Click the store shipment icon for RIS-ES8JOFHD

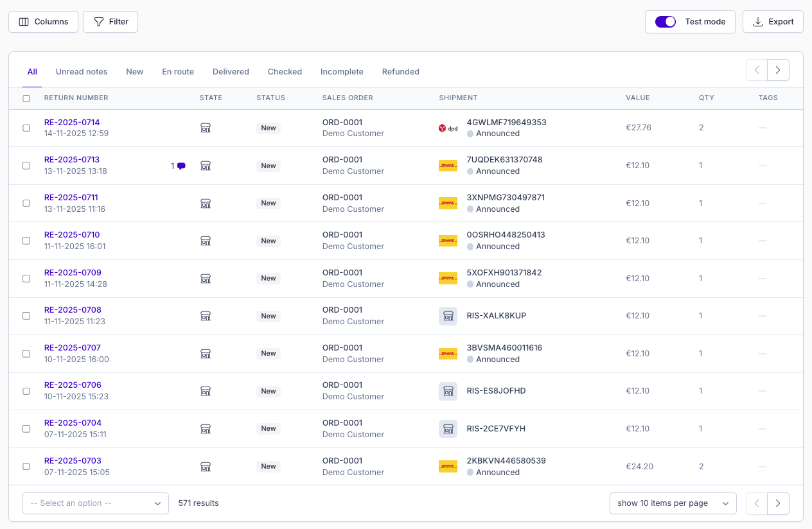point(448,391)
